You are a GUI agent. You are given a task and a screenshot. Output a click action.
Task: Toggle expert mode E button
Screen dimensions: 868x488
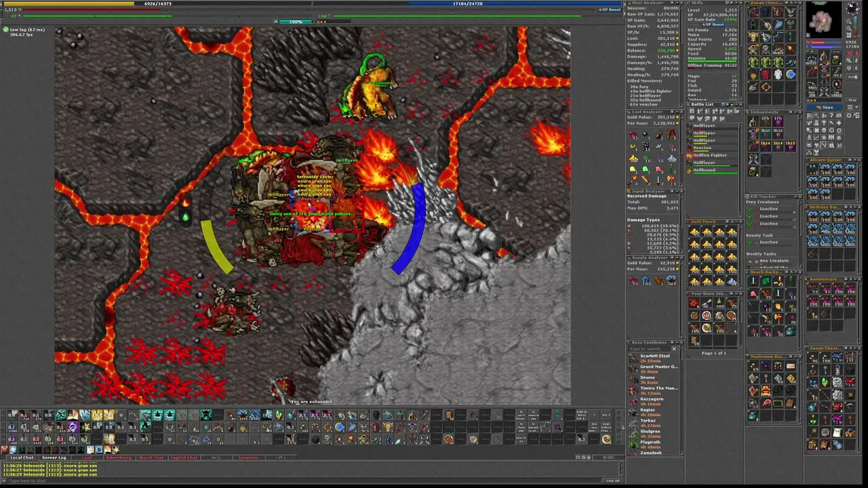[856, 68]
